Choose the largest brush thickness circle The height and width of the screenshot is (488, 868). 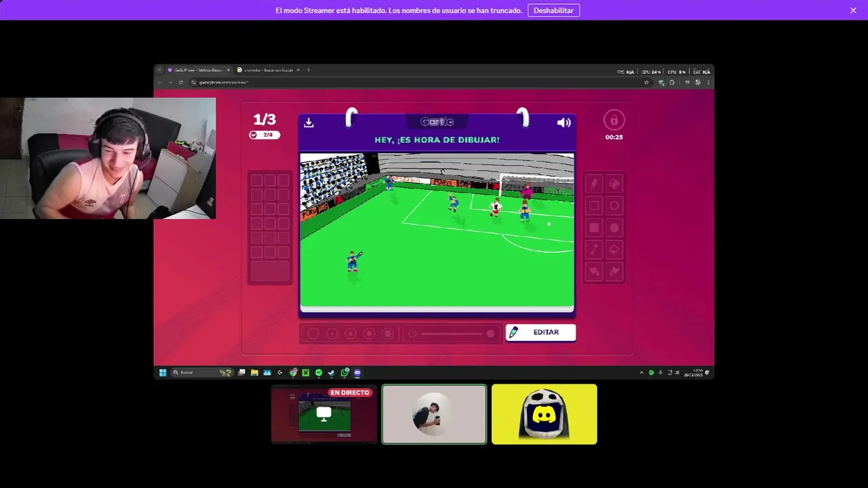click(388, 333)
